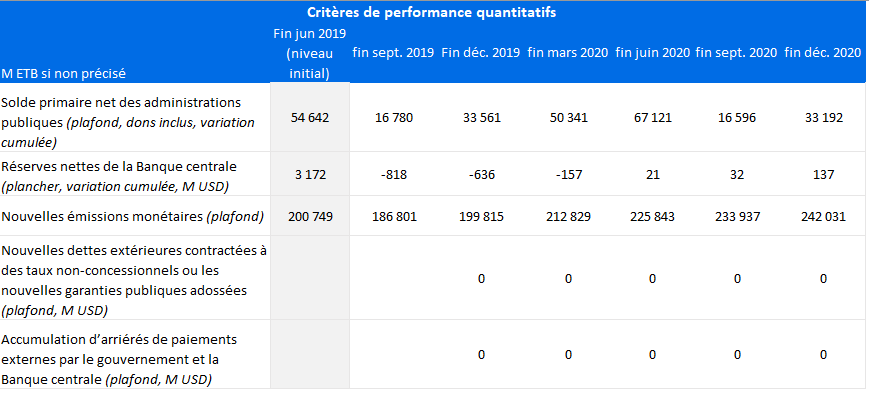869x393 pixels.
Task: Select the 'Accumulation d'arriérés de paiements externes' row label
Action: coord(119,359)
